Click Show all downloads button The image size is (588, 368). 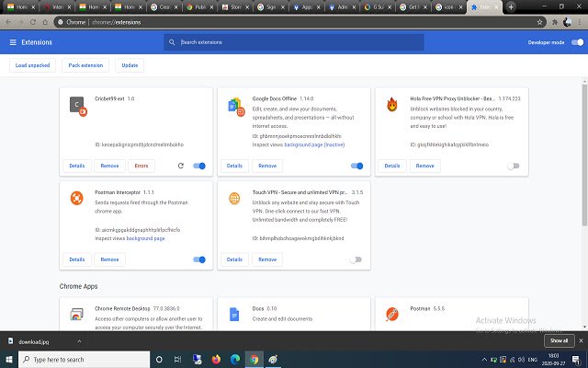(x=560, y=340)
